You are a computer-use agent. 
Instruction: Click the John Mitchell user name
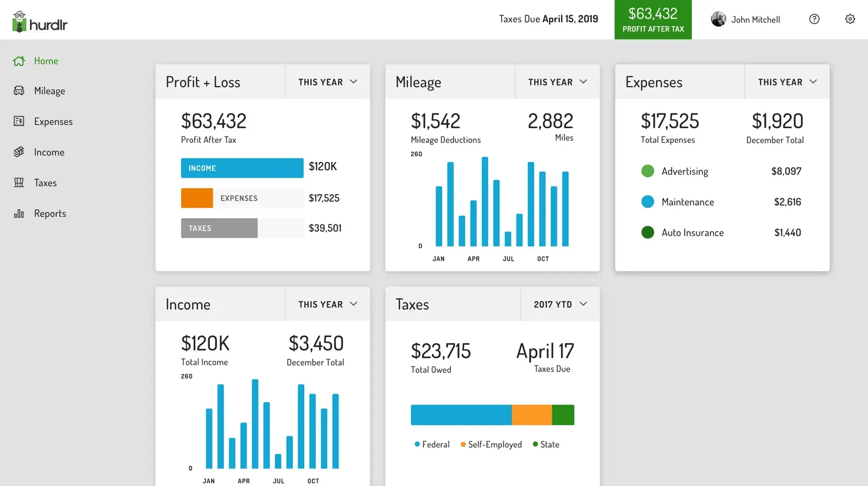pyautogui.click(x=756, y=20)
